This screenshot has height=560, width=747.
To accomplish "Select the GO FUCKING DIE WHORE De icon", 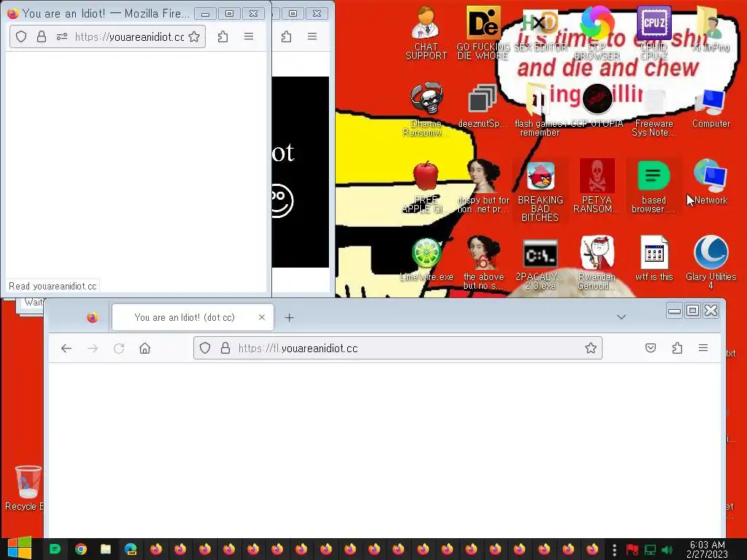I will [x=483, y=34].
